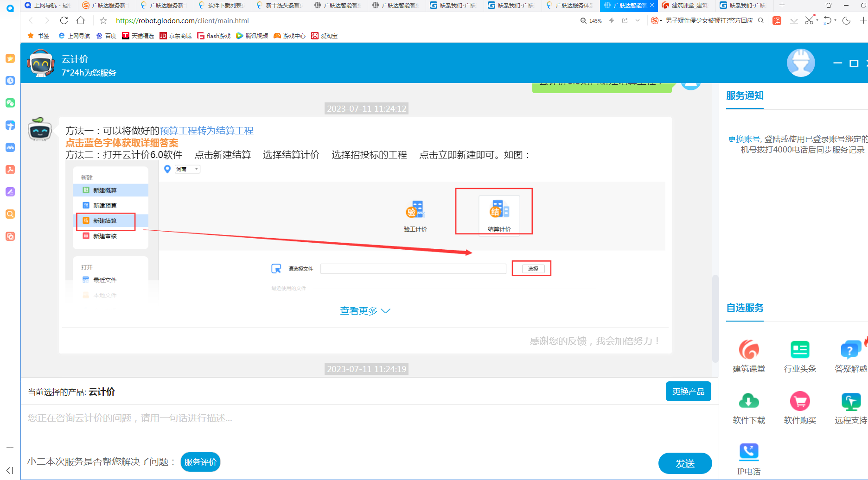Click the chat conversation scrollbar
The height and width of the screenshot is (480, 868).
tap(715, 319)
